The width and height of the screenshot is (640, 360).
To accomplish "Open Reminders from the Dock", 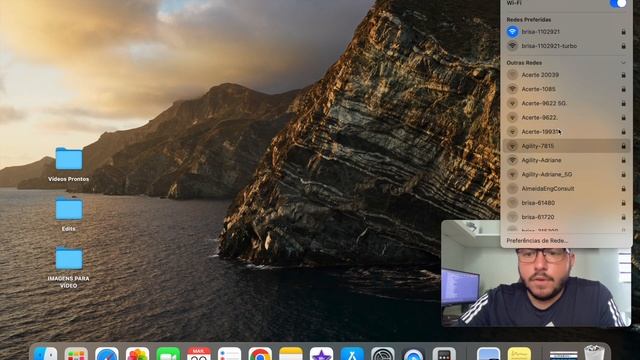I will (229, 354).
